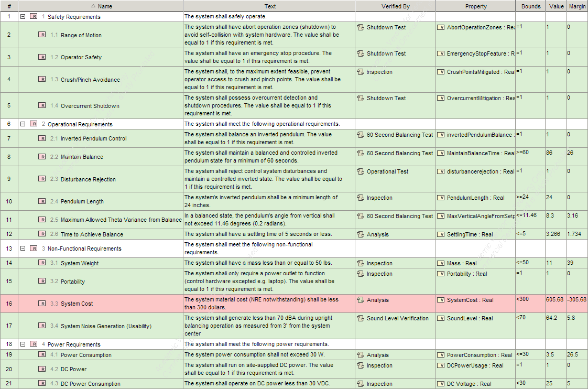Click the Text column header
The height and width of the screenshot is (389, 588).
click(269, 6)
